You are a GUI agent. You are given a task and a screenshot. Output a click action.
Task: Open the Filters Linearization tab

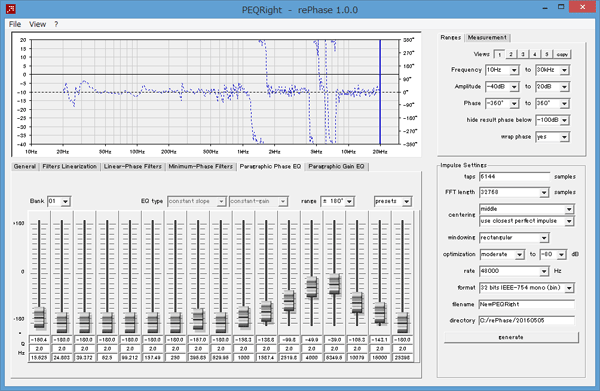tap(70, 166)
